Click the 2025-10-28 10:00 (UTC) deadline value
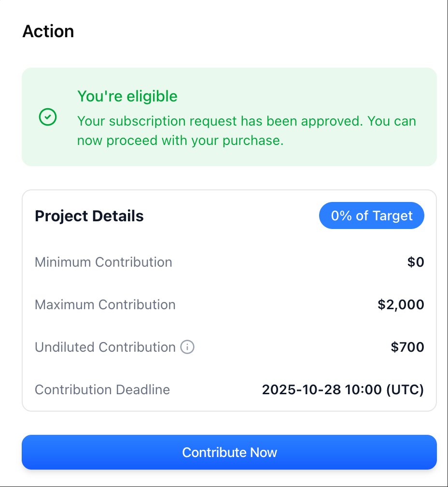The height and width of the screenshot is (487, 448). (x=343, y=389)
